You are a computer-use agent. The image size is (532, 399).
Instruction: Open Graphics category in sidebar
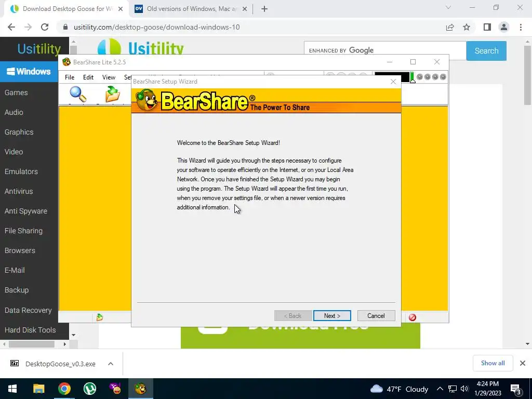(19, 132)
